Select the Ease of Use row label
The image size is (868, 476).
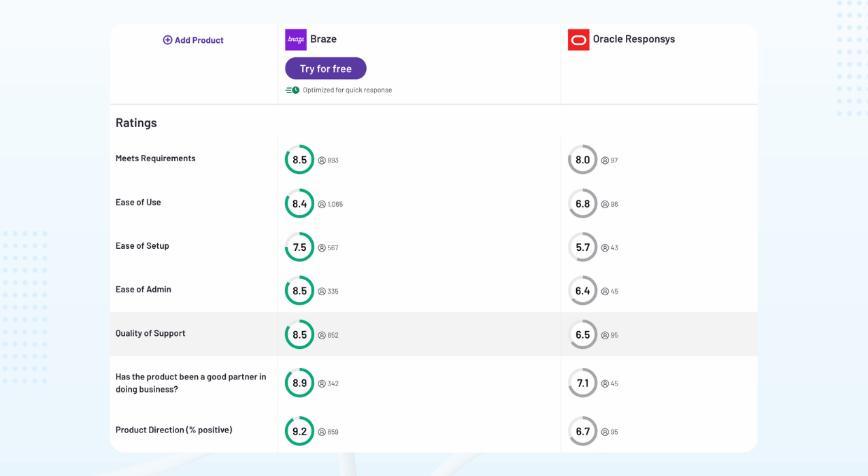[x=138, y=202]
